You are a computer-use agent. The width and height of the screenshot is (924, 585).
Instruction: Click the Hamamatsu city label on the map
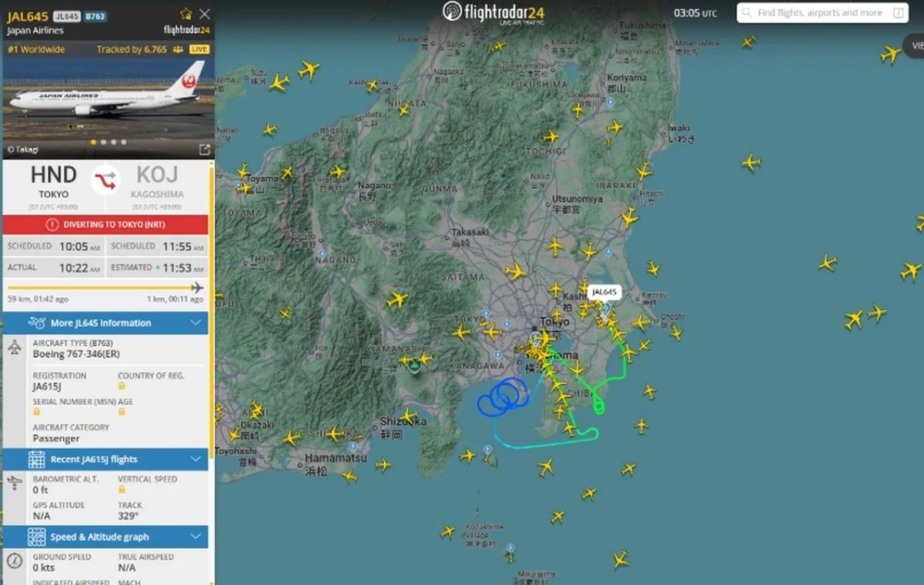coord(336,457)
